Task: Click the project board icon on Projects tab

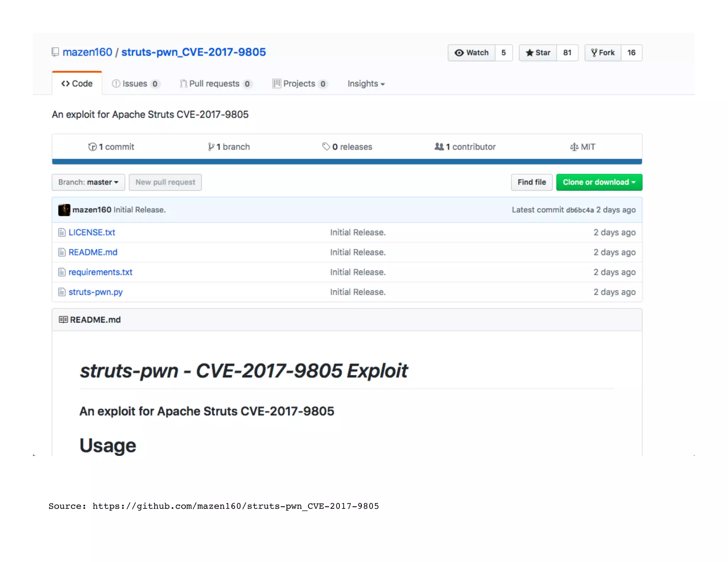Action: point(277,83)
